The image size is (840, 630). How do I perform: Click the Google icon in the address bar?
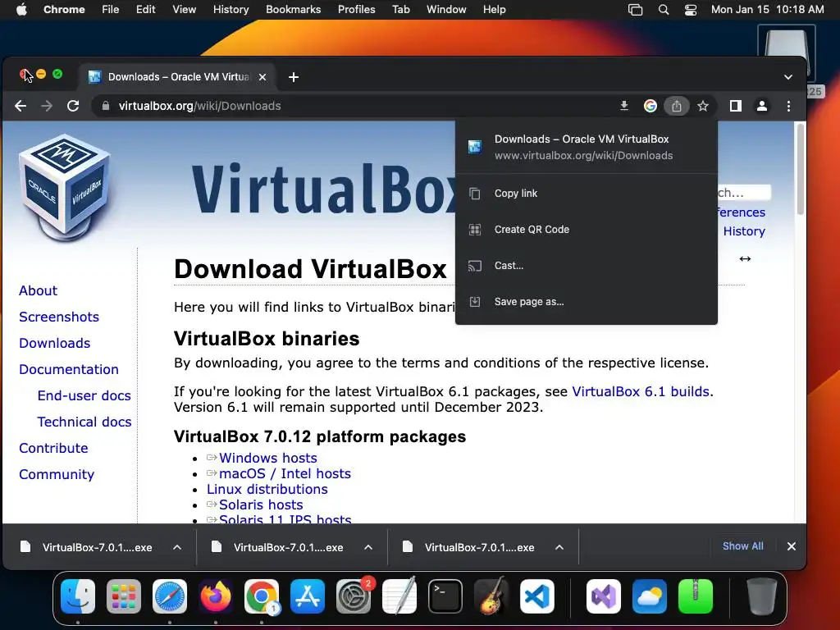651,106
